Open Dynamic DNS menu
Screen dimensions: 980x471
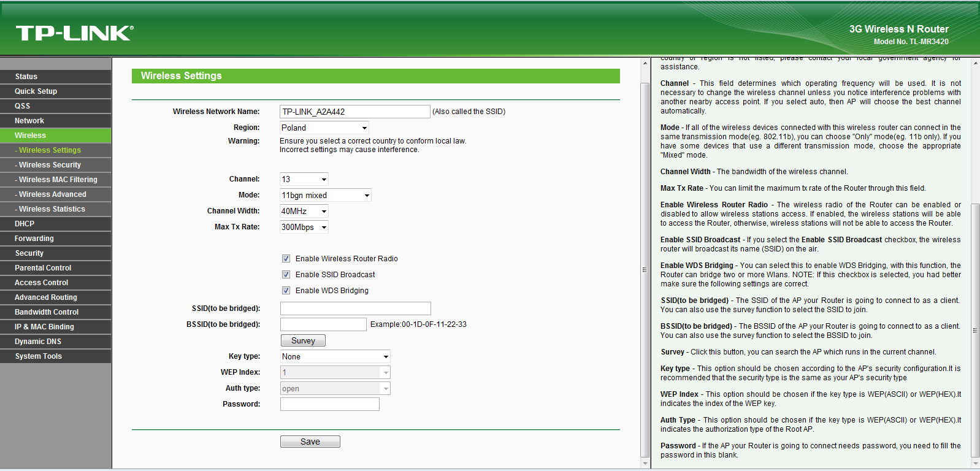[56, 342]
